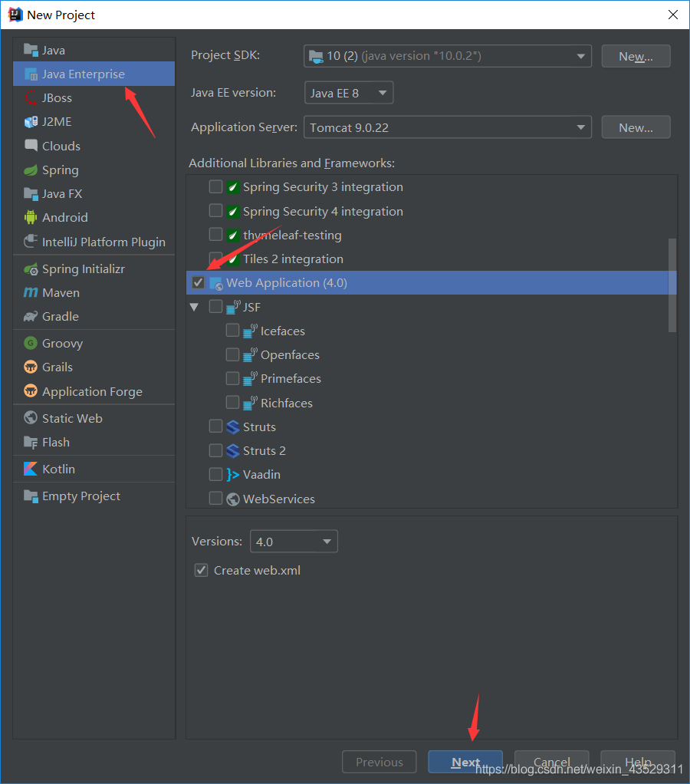Tick the Richfaces checkbox
Image resolution: width=690 pixels, height=784 pixels.
coord(233,403)
